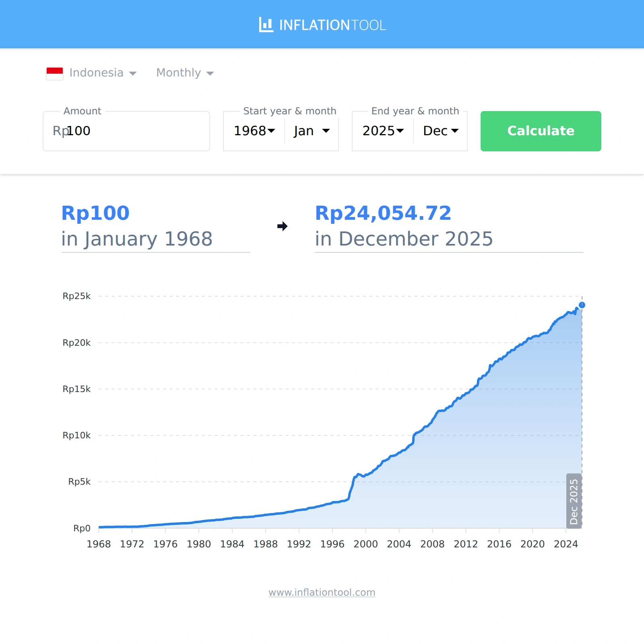The width and height of the screenshot is (644, 644).
Task: Click the Dec 2025 chart marker label
Action: (x=574, y=501)
